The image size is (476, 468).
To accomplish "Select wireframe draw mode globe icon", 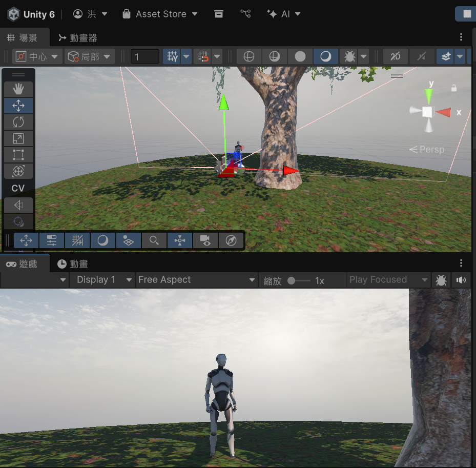I will [249, 56].
